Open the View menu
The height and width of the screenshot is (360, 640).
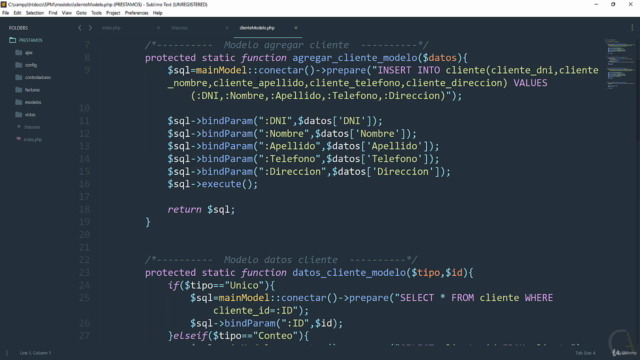pyautogui.click(x=67, y=13)
